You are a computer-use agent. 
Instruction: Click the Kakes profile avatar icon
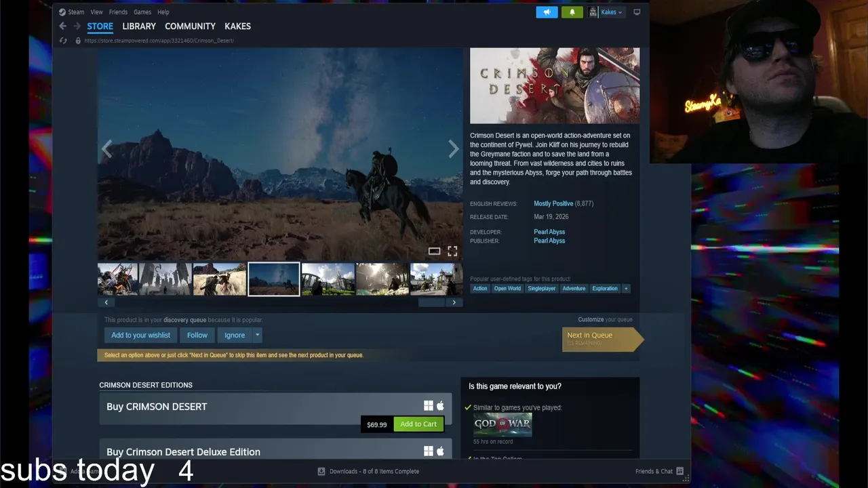(593, 12)
